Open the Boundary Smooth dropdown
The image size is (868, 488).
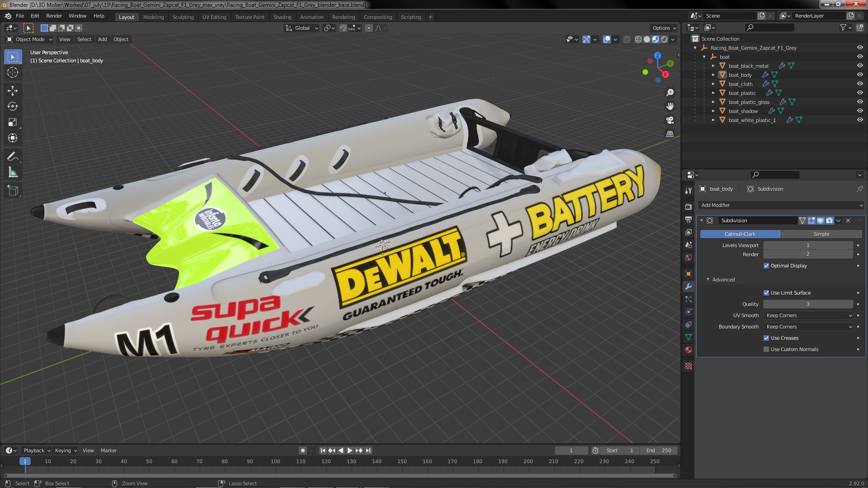click(808, 327)
